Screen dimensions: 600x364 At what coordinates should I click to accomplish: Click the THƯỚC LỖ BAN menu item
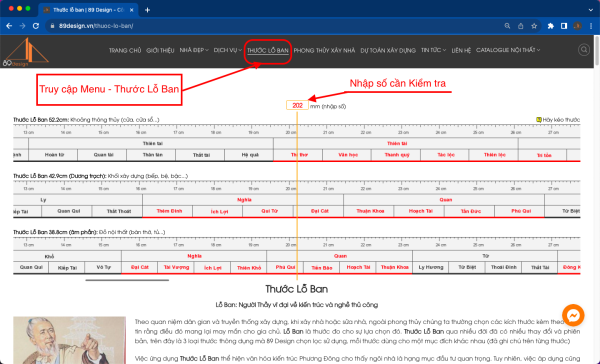[268, 50]
